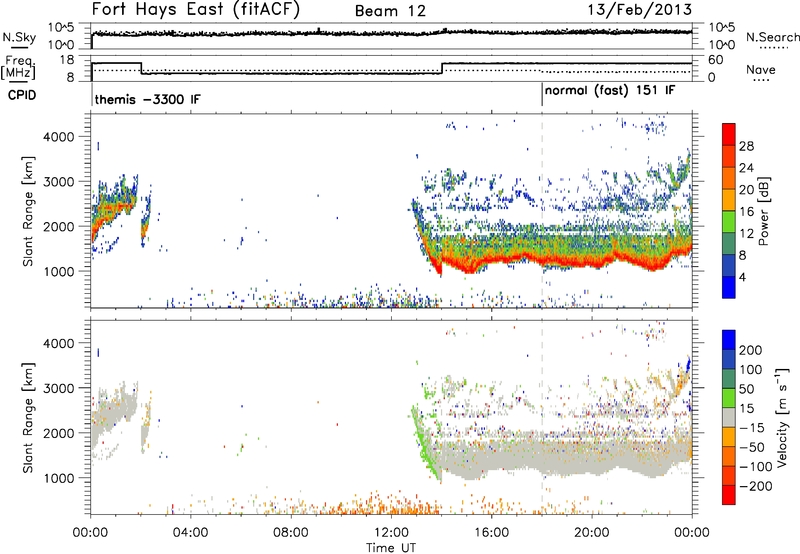This screenshot has height=554, width=800.
Task: Click the Slant Range label of velocity panel
Action: (28, 418)
